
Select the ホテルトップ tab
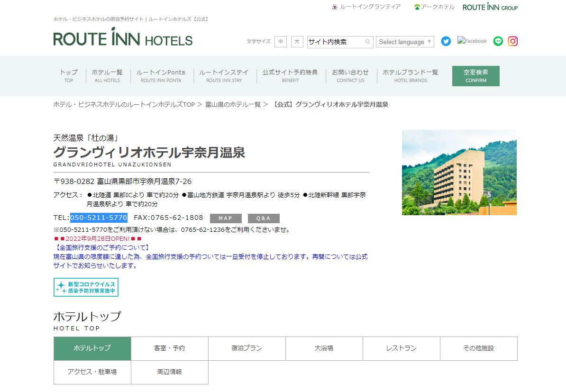(92, 348)
